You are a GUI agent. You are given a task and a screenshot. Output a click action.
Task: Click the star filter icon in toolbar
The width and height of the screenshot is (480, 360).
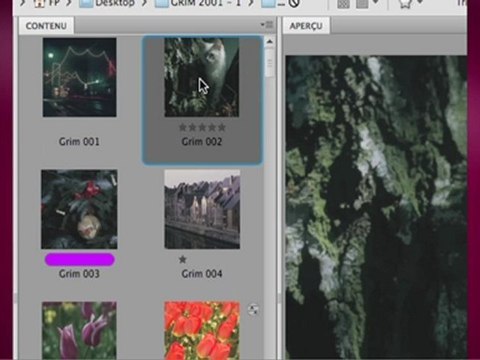(x=405, y=3)
